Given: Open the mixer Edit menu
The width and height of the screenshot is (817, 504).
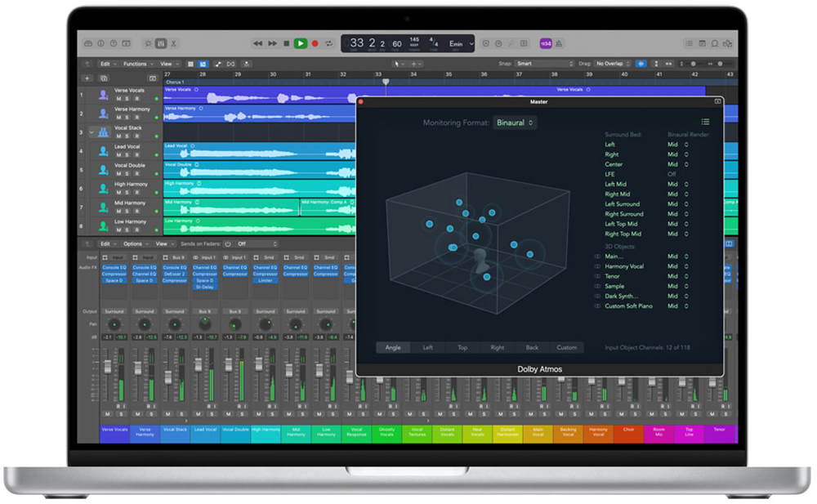Looking at the screenshot, I should coord(109,244).
